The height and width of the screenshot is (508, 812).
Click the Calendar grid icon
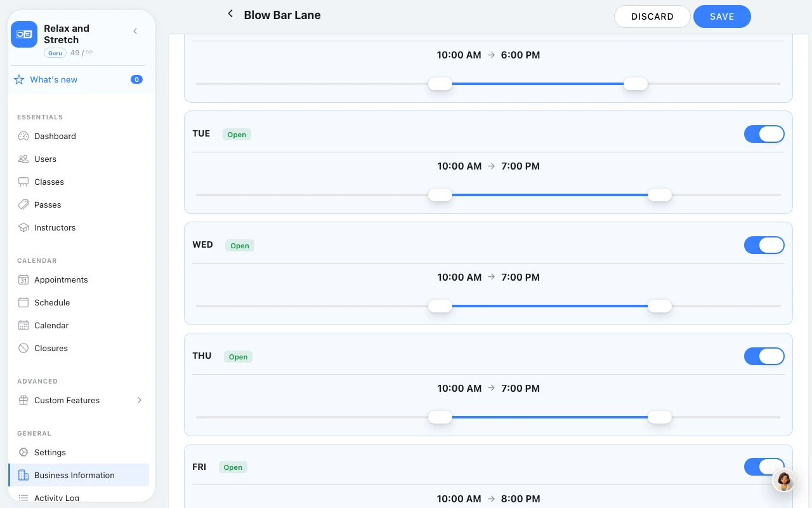pyautogui.click(x=23, y=325)
